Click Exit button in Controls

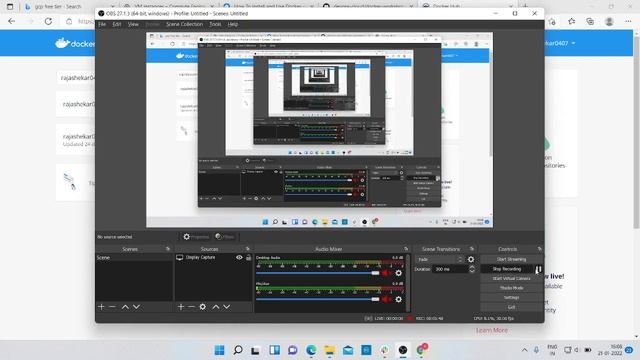tap(511, 307)
